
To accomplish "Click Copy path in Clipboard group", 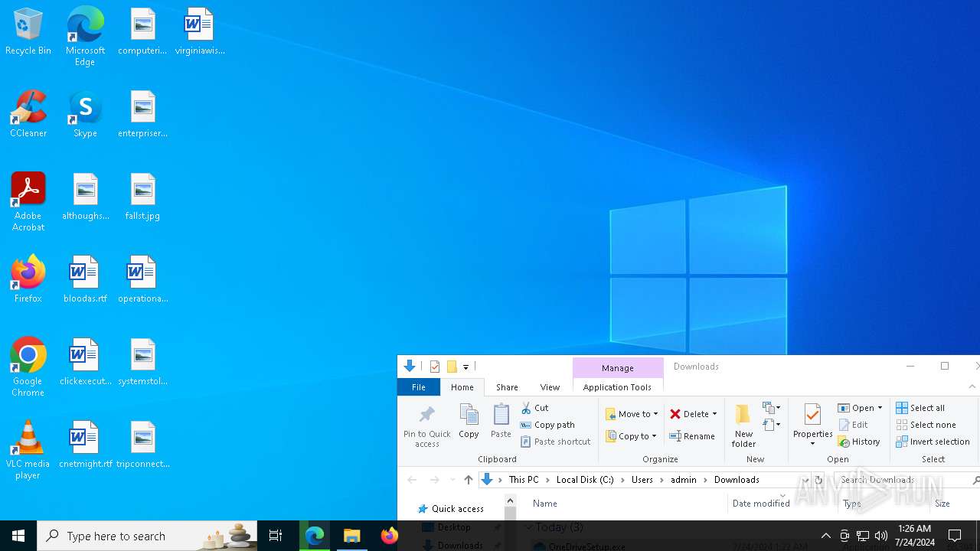I will tap(547, 425).
